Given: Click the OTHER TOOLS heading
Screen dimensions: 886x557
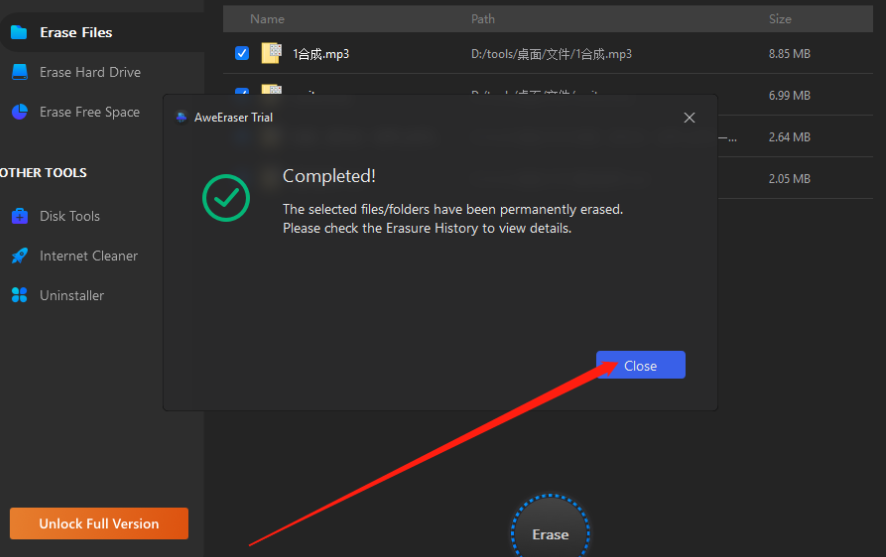Looking at the screenshot, I should 44,173.
